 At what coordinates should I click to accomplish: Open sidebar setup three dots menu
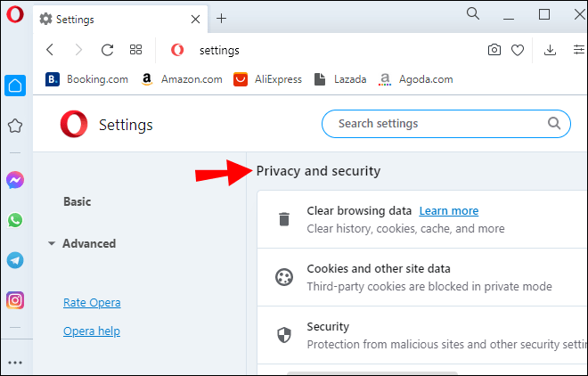pyautogui.click(x=14, y=363)
